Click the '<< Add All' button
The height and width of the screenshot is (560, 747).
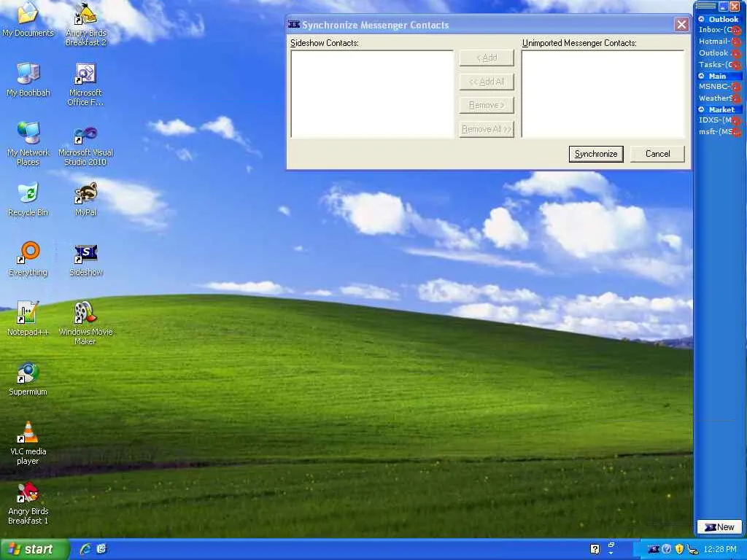487,82
